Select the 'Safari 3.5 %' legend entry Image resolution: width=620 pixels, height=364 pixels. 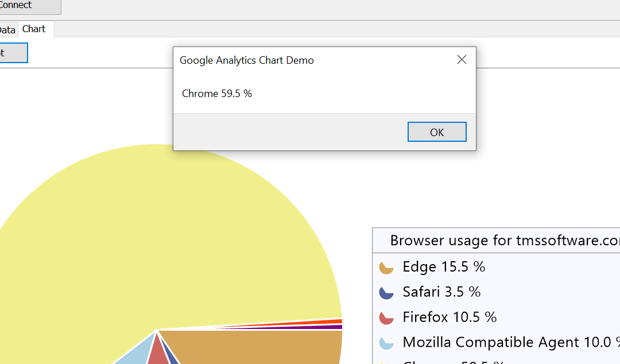point(441,292)
